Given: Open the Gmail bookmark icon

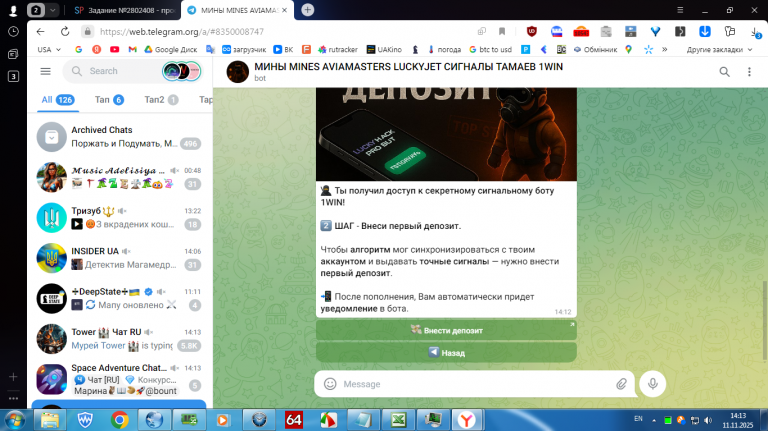Looking at the screenshot, I should point(132,49).
